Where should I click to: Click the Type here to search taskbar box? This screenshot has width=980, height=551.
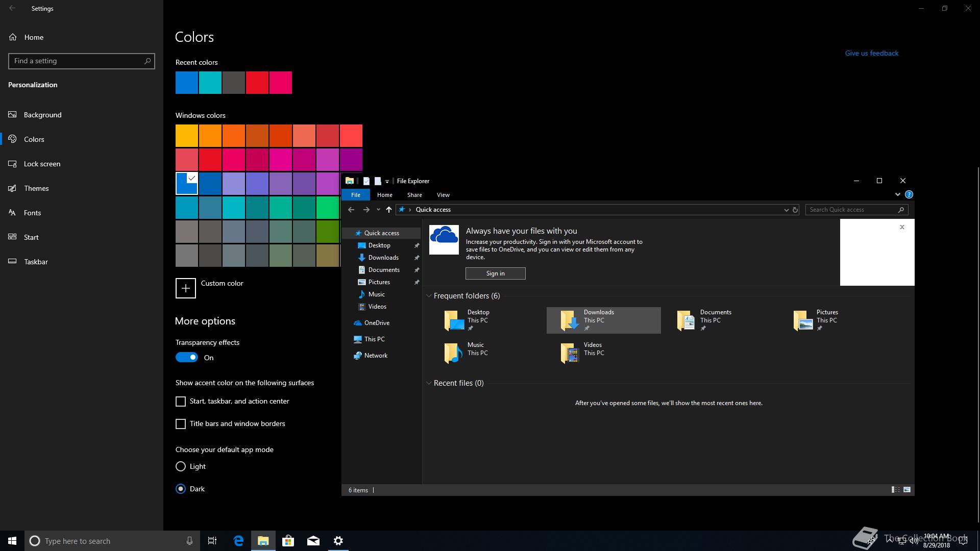pos(111,541)
